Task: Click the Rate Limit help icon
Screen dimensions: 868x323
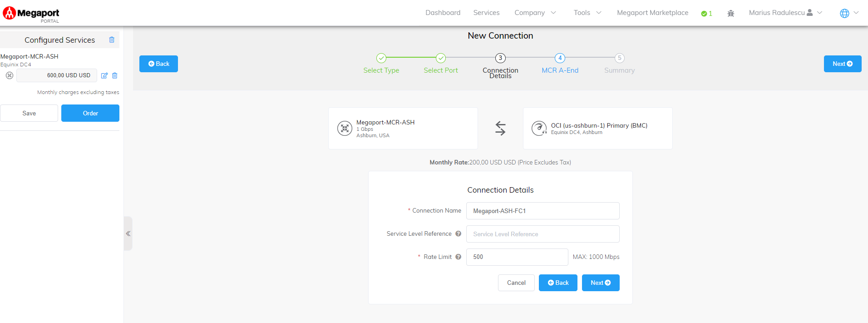Action: (x=458, y=257)
